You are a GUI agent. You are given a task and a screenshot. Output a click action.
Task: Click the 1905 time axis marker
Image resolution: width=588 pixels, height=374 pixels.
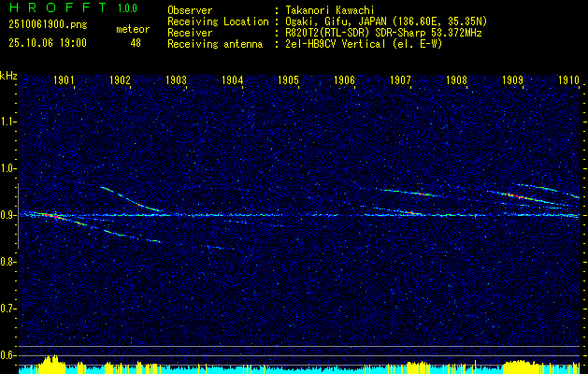[x=288, y=79]
